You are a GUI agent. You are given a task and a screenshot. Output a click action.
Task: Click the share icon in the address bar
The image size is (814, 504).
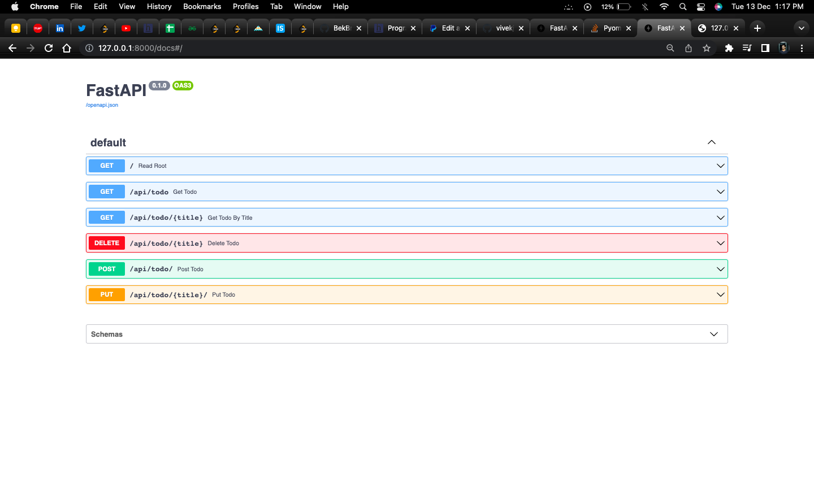point(689,48)
